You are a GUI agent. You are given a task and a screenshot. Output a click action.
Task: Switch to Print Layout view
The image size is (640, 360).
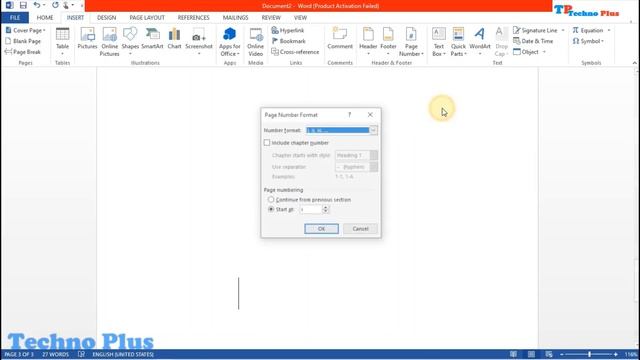click(531, 354)
